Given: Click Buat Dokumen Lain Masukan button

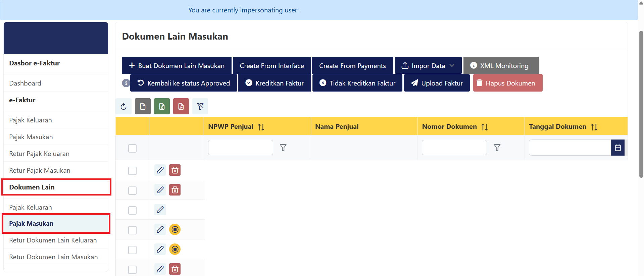Looking at the screenshot, I should coord(177,66).
